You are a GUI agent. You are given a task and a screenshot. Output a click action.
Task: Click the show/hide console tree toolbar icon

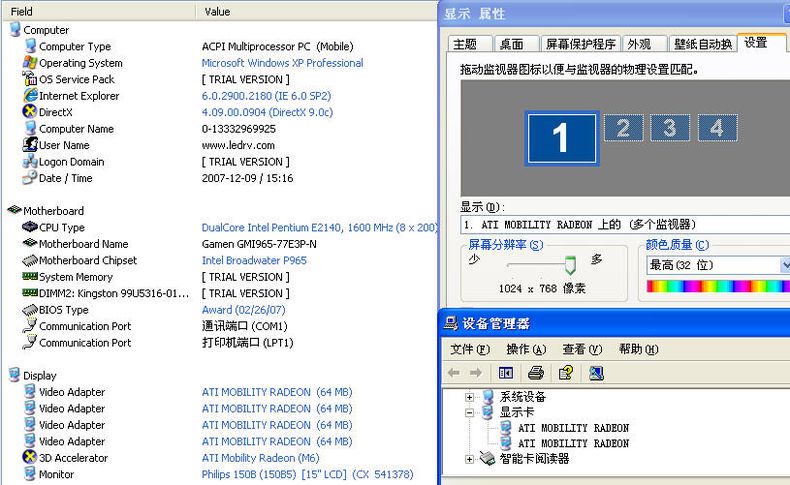pyautogui.click(x=506, y=373)
